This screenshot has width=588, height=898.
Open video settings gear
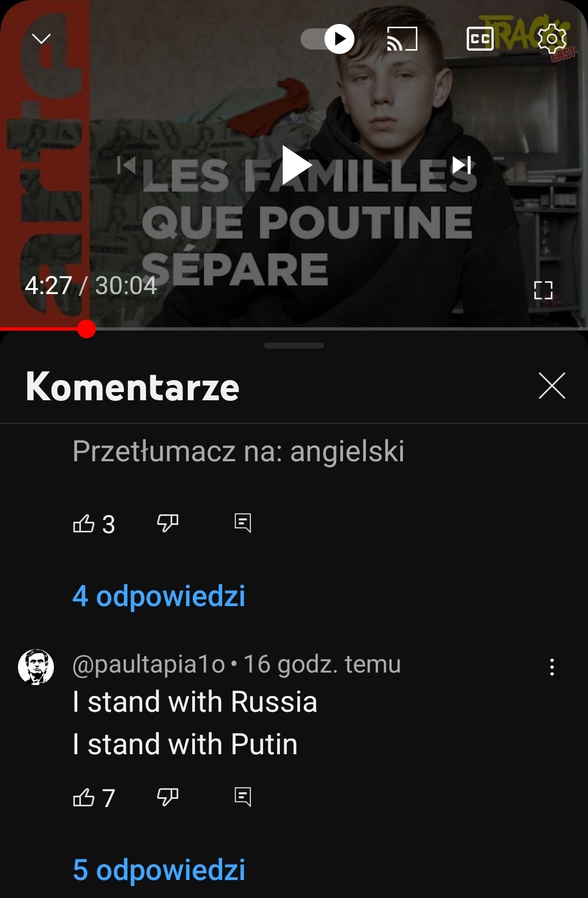[552, 39]
